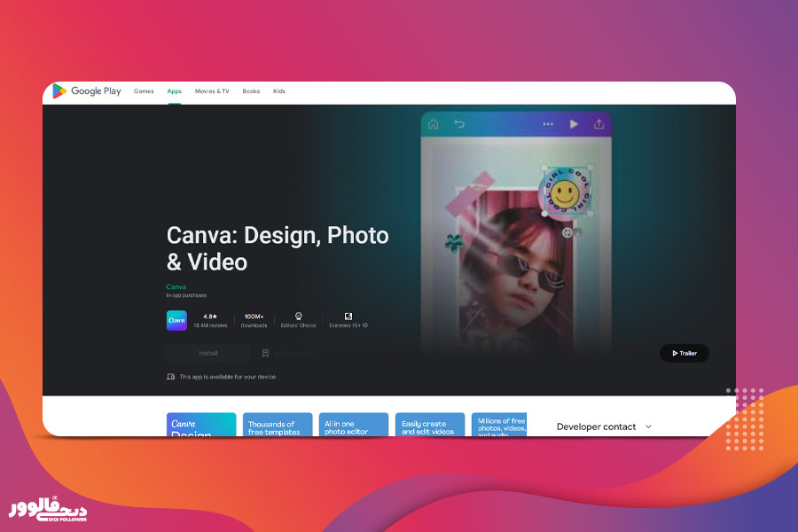Open the 'Canva Design' screenshot thumbnail
Image resolution: width=798 pixels, height=532 pixels.
[201, 425]
